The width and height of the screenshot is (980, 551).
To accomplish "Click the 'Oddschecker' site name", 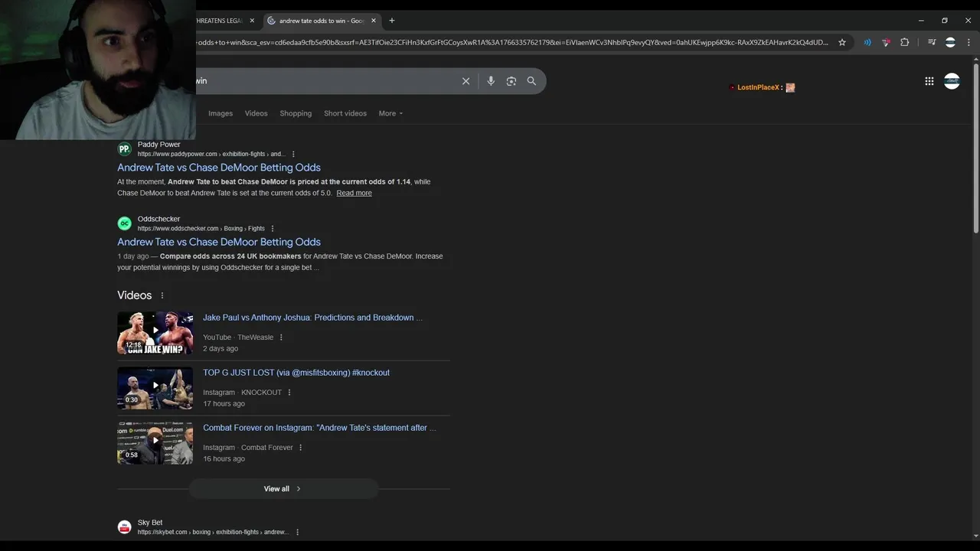I will 158,219.
